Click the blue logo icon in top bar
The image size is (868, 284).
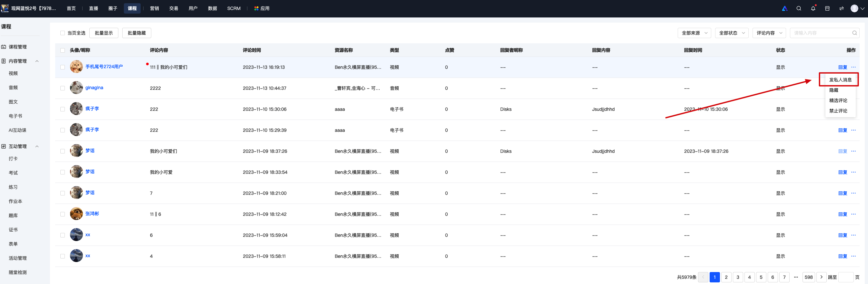(x=785, y=8)
